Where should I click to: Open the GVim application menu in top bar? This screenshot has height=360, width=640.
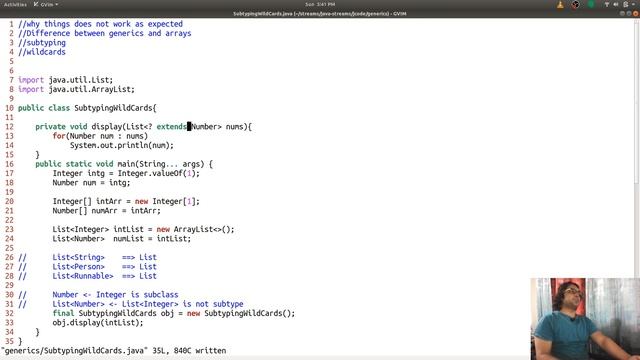coord(46,4)
